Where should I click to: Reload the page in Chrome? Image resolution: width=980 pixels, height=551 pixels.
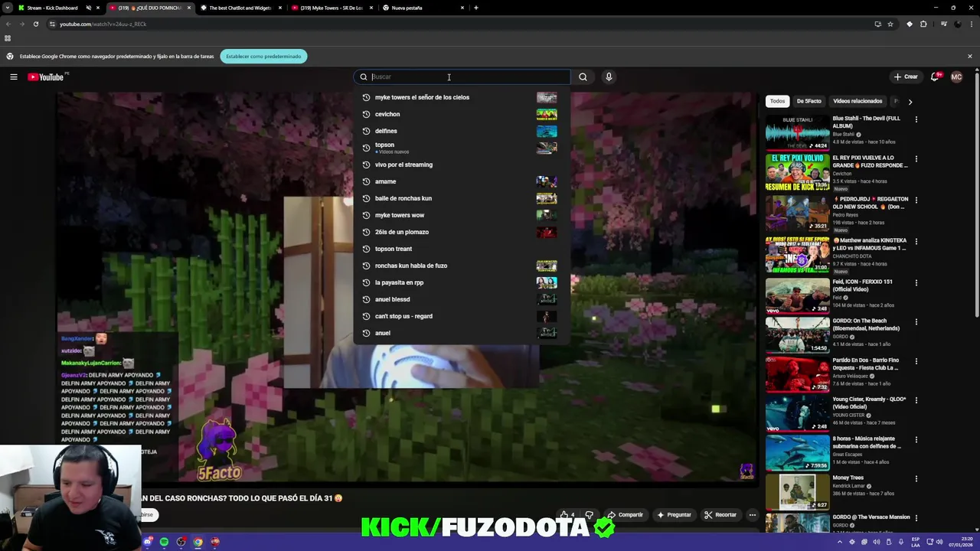[35, 24]
